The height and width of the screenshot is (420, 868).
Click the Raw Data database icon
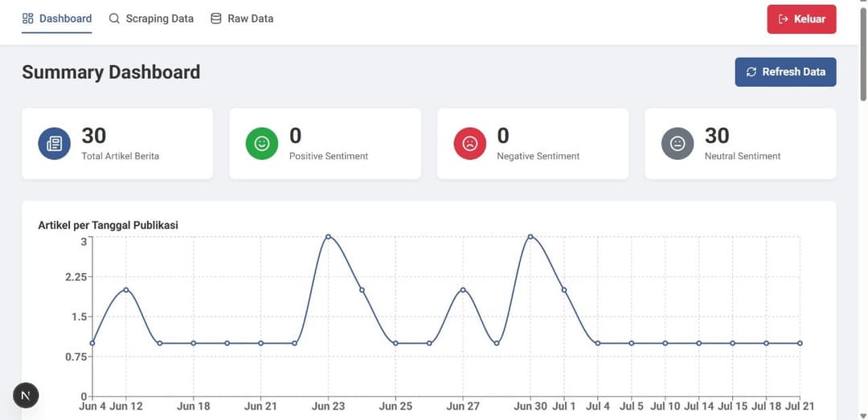pyautogui.click(x=216, y=18)
